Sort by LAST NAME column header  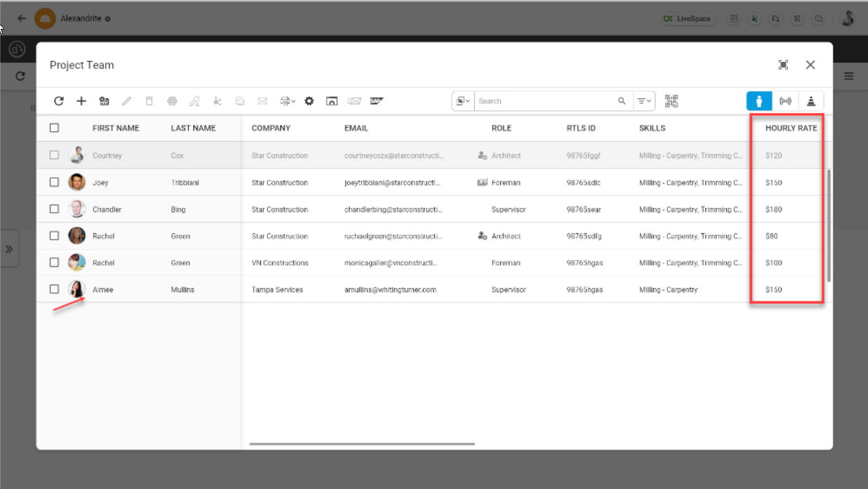(x=193, y=129)
